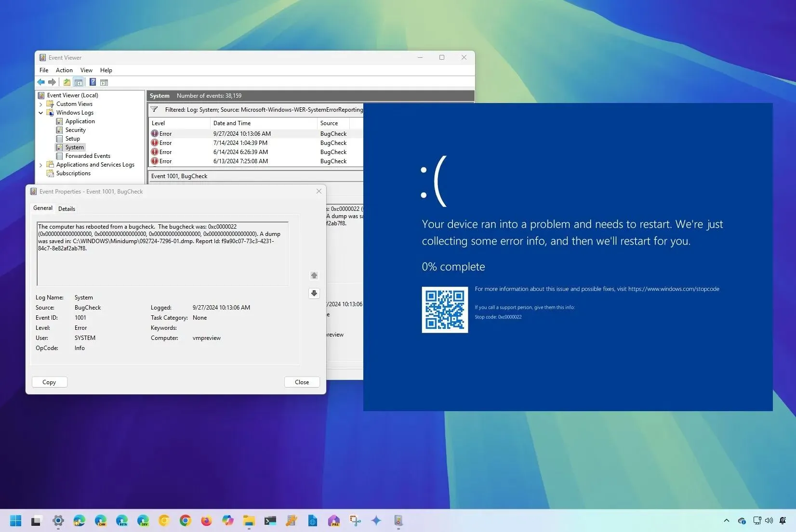Click the back navigation arrow in Event Viewer
The height and width of the screenshot is (532, 796).
coord(40,82)
